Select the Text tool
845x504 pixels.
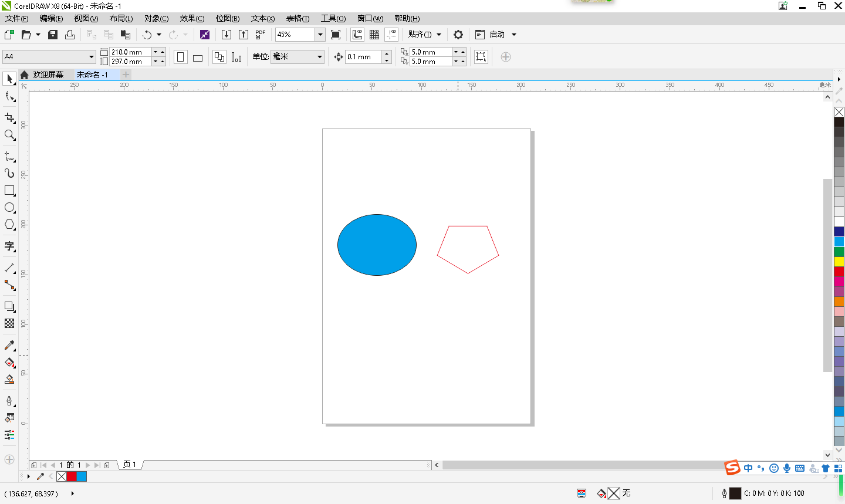9,246
